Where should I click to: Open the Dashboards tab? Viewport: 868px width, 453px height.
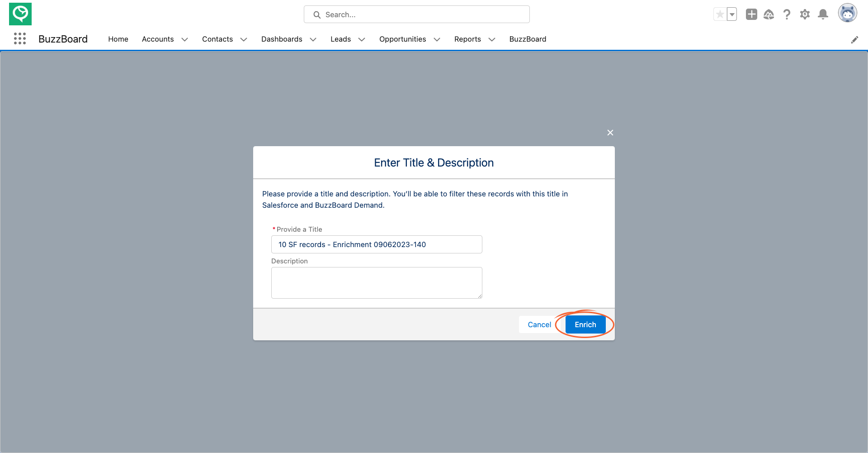pos(282,39)
